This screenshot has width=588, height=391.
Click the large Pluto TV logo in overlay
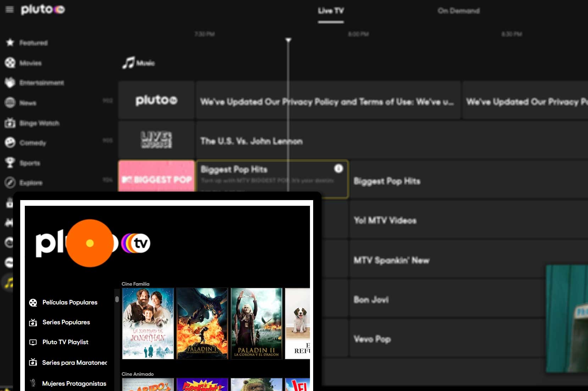click(93, 243)
